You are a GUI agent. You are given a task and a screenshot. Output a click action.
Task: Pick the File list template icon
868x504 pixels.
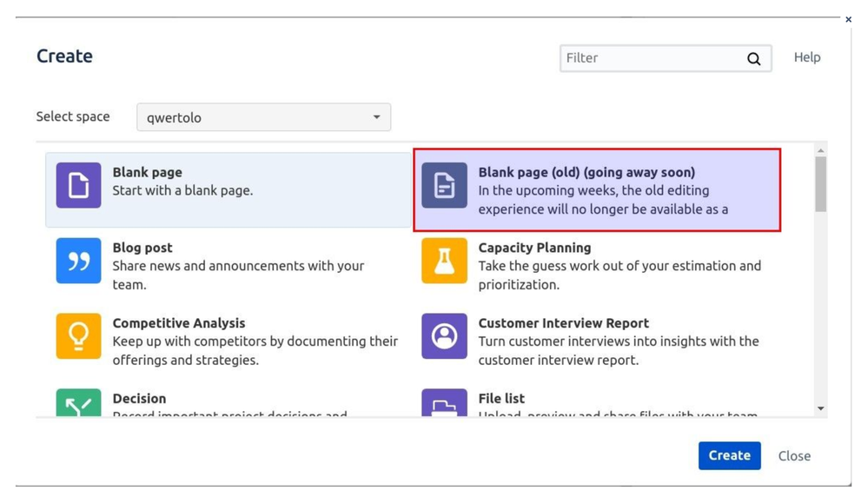point(444,402)
